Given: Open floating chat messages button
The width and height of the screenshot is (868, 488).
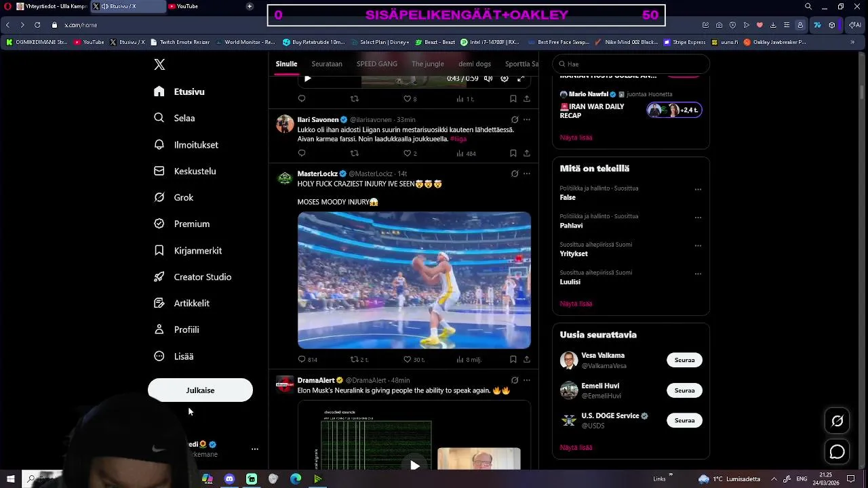Looking at the screenshot, I should coord(837,452).
